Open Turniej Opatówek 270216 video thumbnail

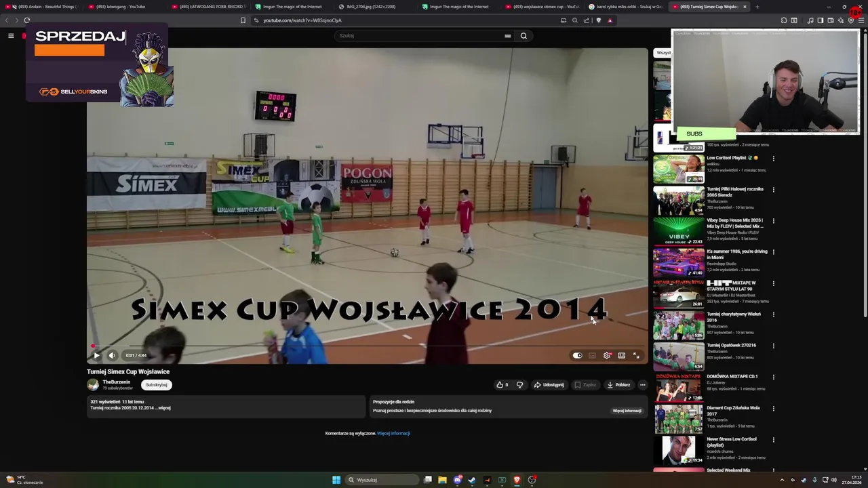pyautogui.click(x=679, y=357)
